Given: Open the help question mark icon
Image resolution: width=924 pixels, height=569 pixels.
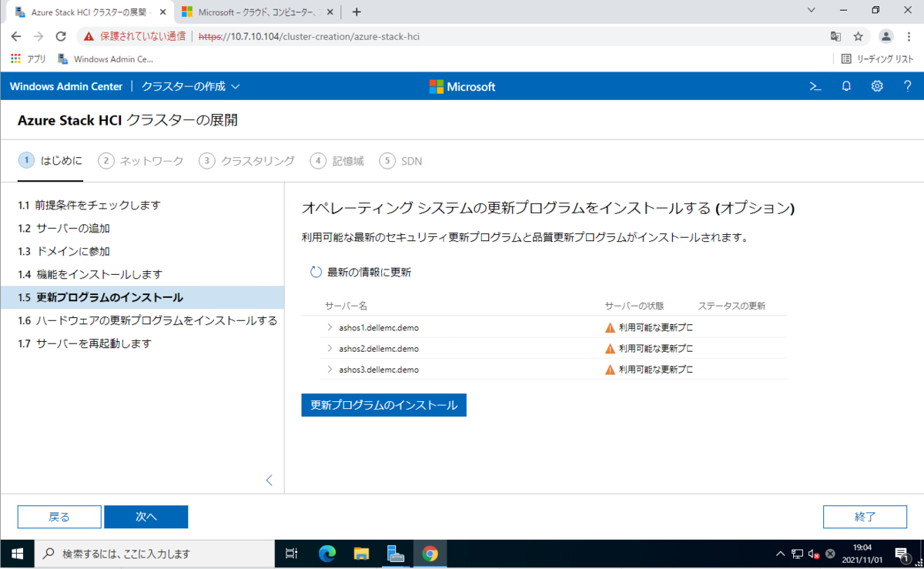Looking at the screenshot, I should click(x=908, y=86).
